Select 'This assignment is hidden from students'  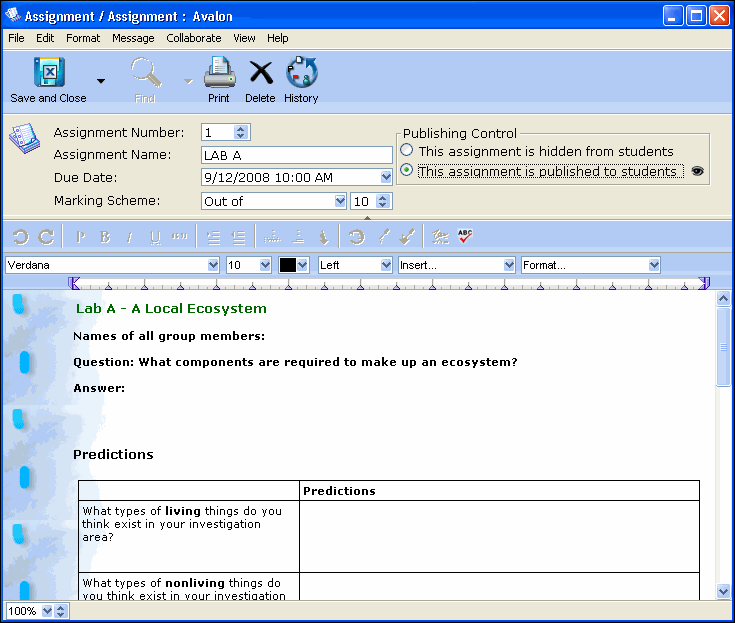[x=407, y=151]
